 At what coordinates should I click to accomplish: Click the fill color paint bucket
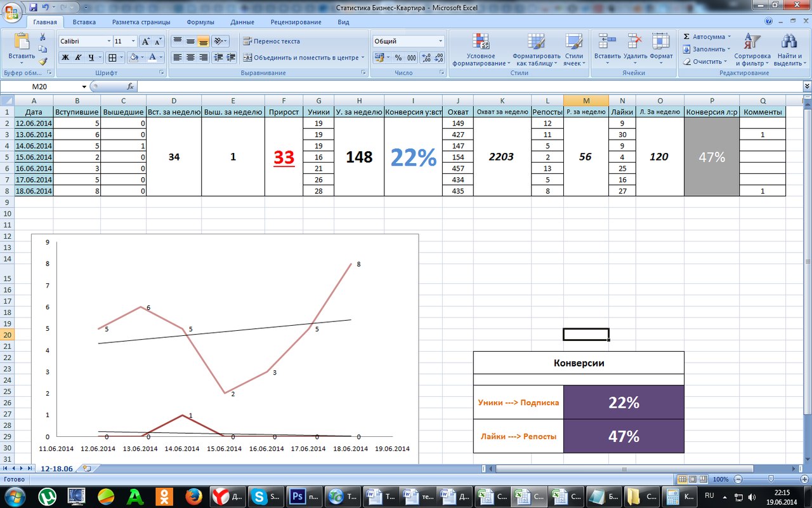[x=133, y=57]
